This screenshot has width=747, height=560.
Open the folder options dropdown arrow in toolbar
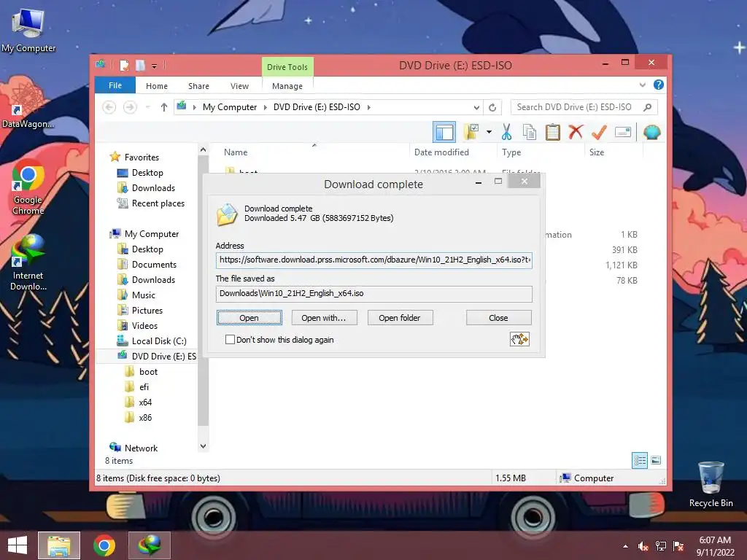pos(489,132)
